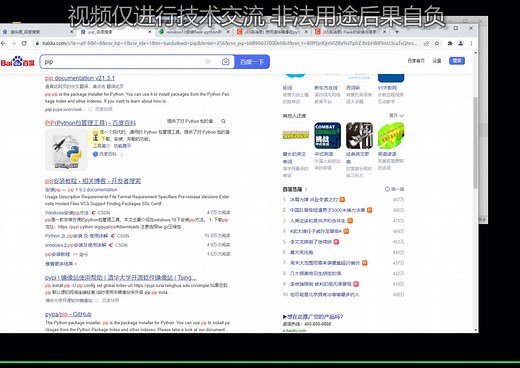The image size is (520, 368).
Task: Open the 'Windows安装pip方法' CSDN link
Action: point(67,213)
